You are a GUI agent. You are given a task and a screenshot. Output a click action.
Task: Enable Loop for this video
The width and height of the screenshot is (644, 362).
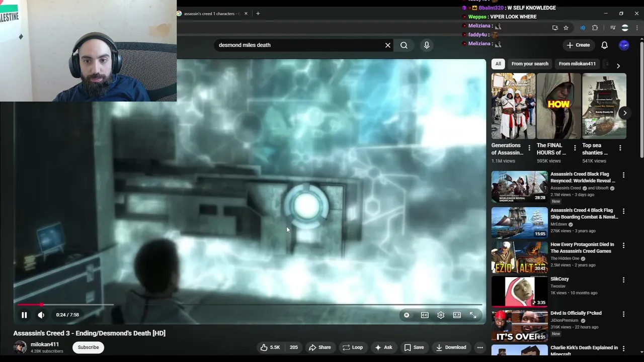click(x=353, y=347)
